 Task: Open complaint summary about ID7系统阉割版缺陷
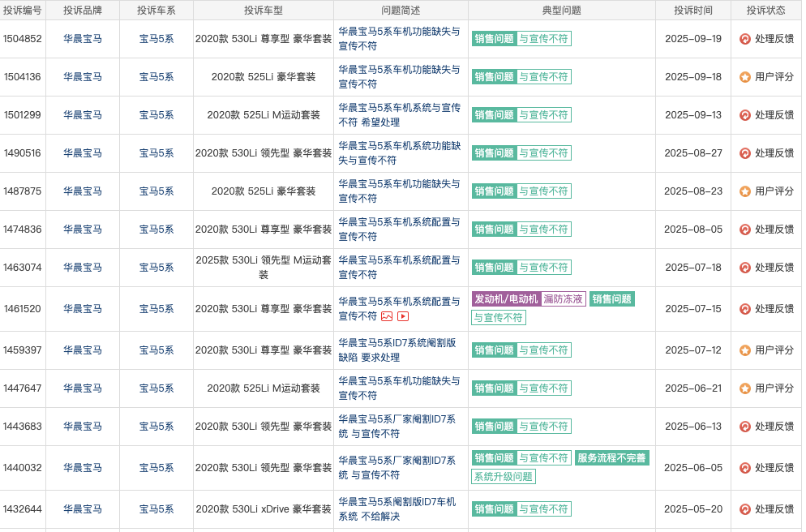(397, 350)
